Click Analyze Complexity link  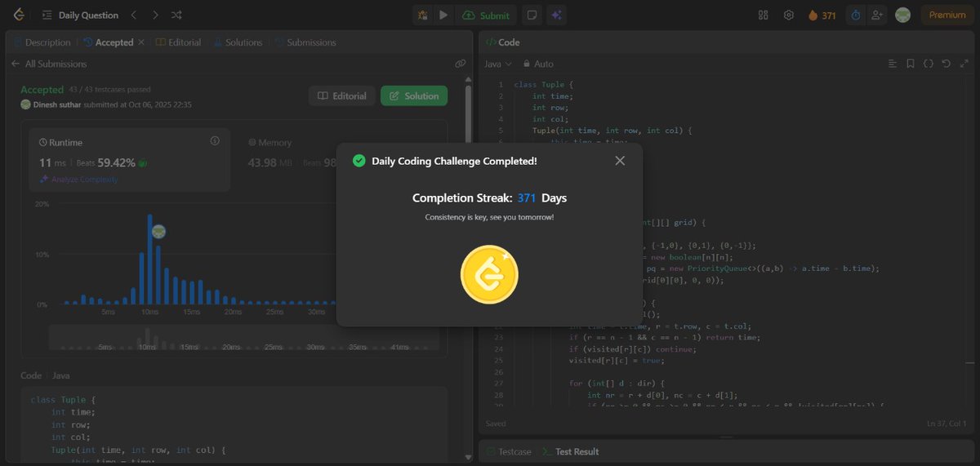78,179
